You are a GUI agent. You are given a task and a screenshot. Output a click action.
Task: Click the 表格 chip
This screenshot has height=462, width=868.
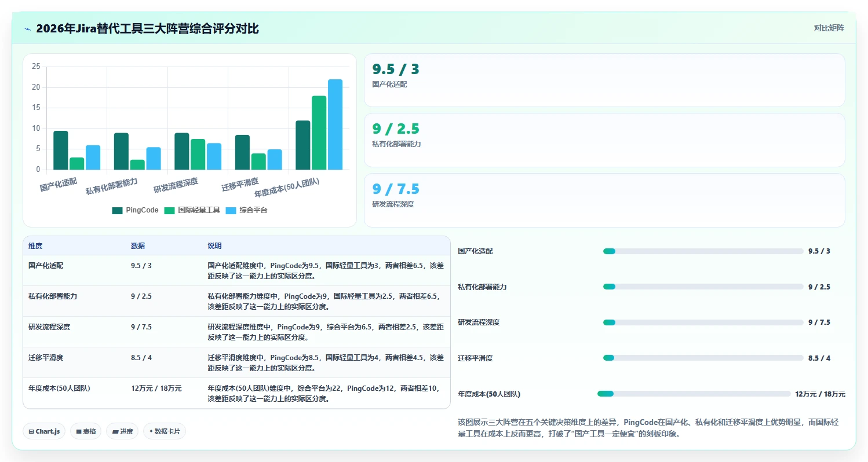[86, 431]
